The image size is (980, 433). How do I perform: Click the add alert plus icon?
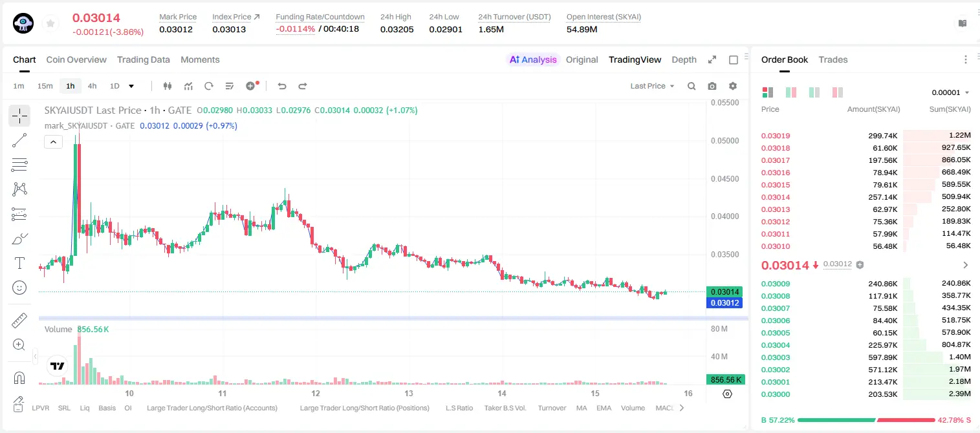tap(252, 86)
